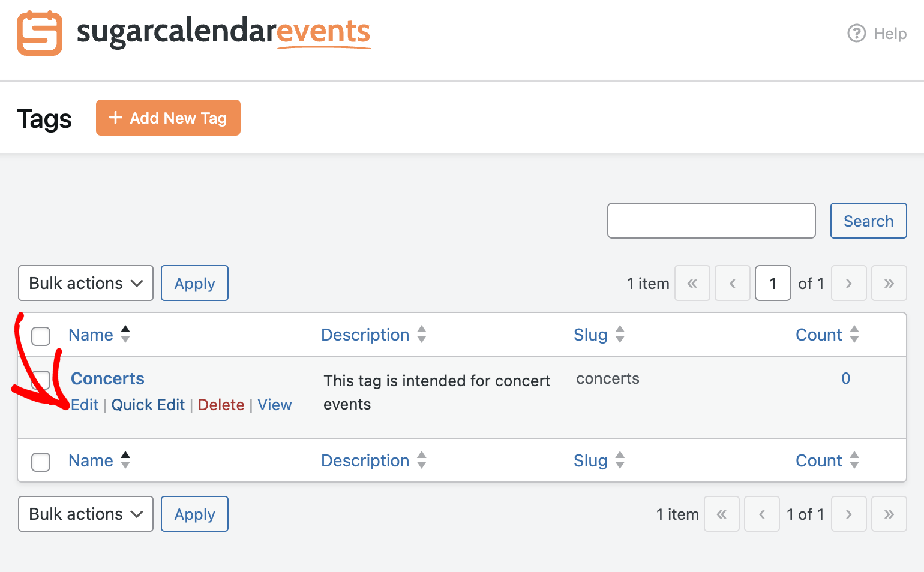Click the Search button
This screenshot has height=572, width=924.
tap(868, 221)
